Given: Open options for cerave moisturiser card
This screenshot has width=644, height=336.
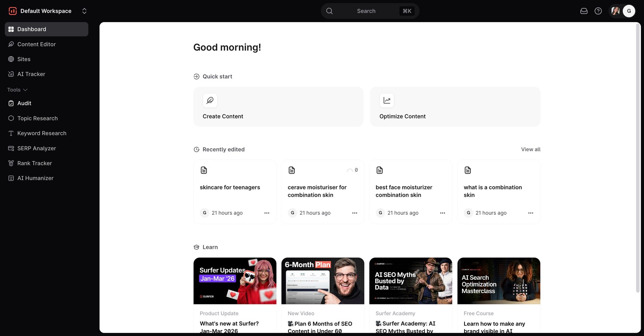Looking at the screenshot, I should 355,213.
